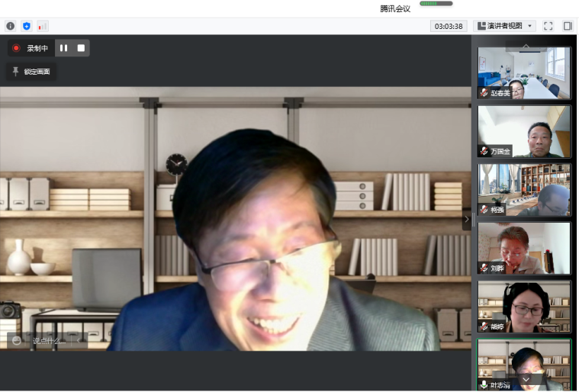This screenshot has height=392, width=579.
Task: Collapse the video list with the side chevron
Action: (467, 219)
